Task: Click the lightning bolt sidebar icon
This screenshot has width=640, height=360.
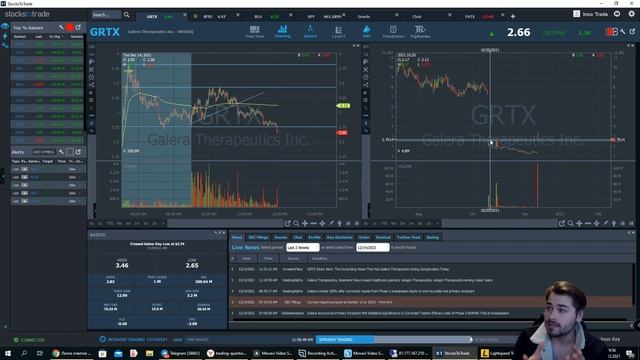Action: coord(5,36)
